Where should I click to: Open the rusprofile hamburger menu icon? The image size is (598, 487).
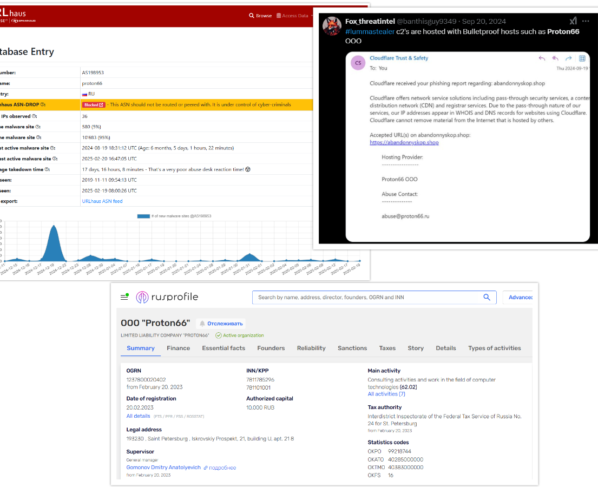point(124,297)
